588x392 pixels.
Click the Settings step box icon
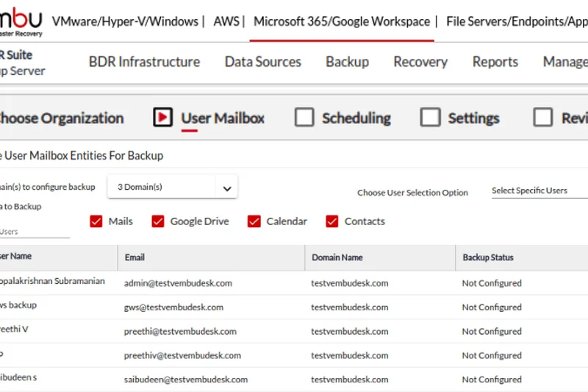[x=430, y=118]
